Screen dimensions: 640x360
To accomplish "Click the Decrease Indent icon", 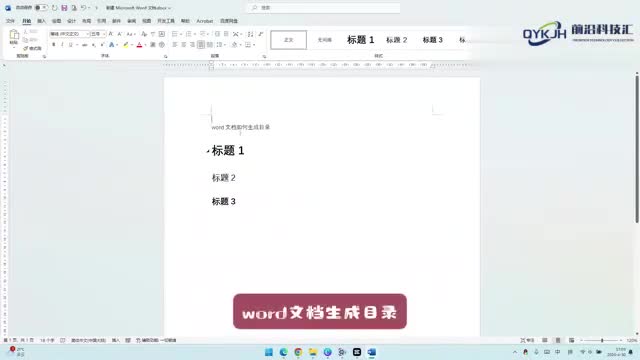I will [x=217, y=34].
